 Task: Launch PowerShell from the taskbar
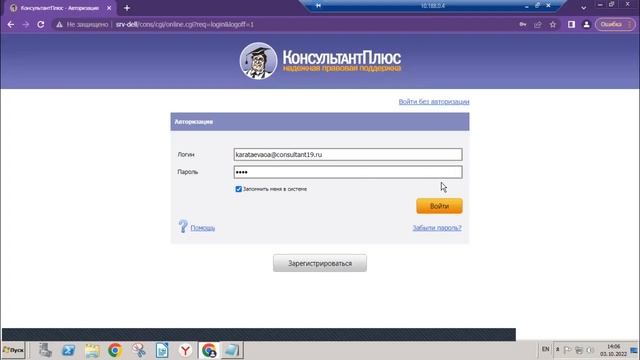tap(69, 350)
